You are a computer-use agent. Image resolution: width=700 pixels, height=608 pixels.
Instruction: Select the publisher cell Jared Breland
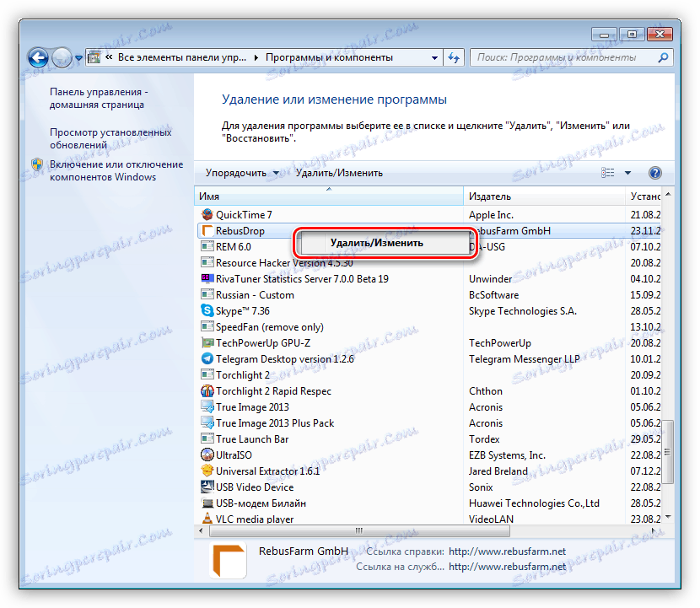[498, 471]
